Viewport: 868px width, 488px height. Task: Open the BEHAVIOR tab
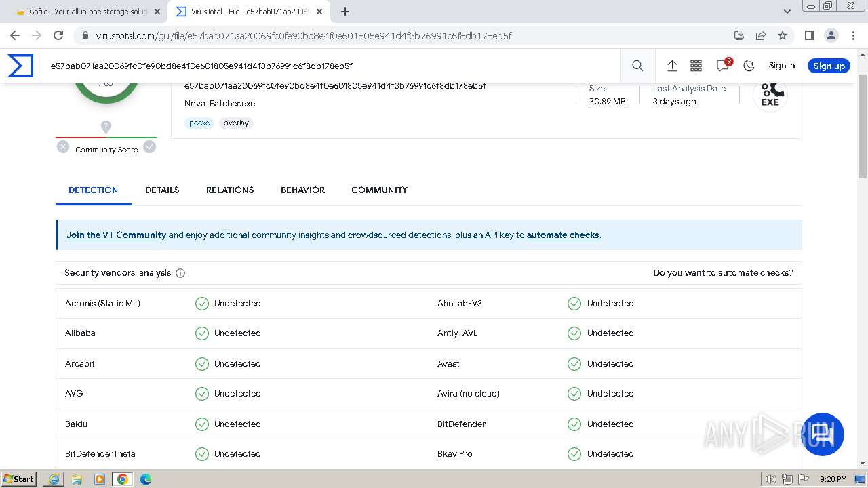click(x=302, y=190)
